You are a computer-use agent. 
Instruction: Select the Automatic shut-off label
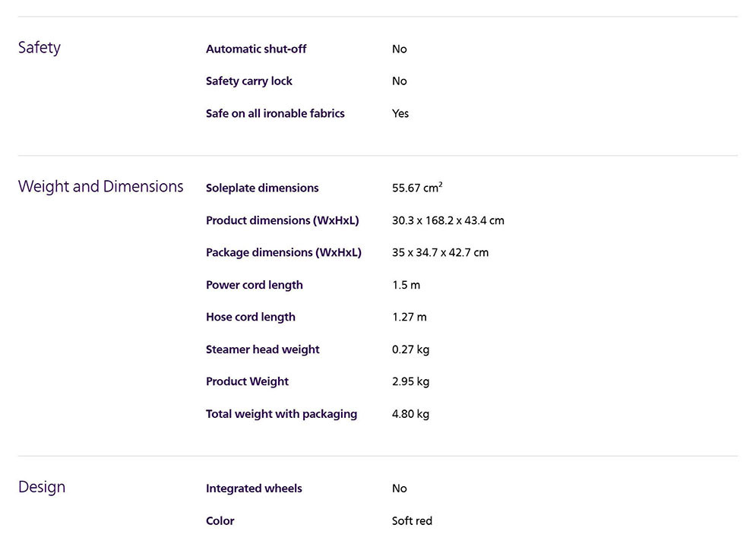pyautogui.click(x=256, y=49)
